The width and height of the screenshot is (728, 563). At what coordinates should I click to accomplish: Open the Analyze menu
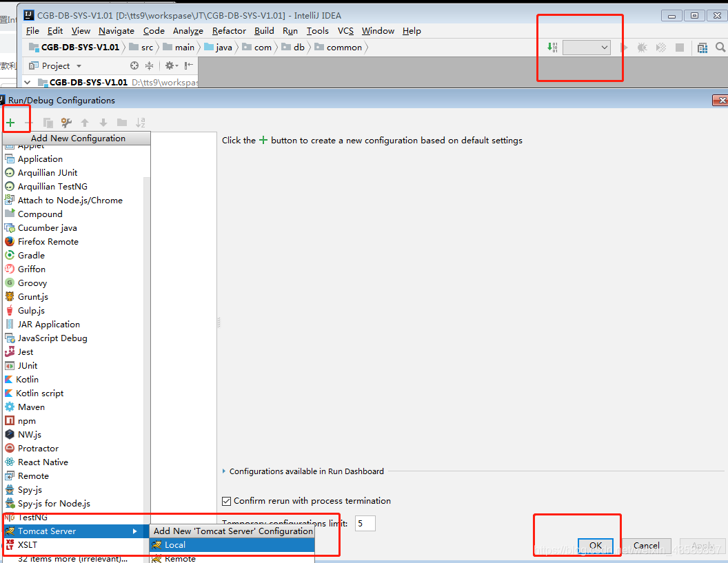188,30
